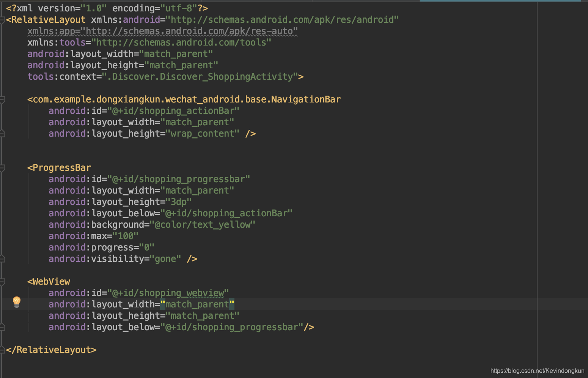Click the android:max="100" attribute
The width and height of the screenshot is (588, 378).
94,236
